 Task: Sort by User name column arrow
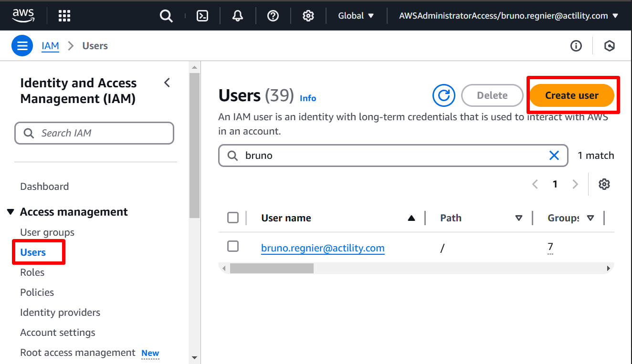411,218
